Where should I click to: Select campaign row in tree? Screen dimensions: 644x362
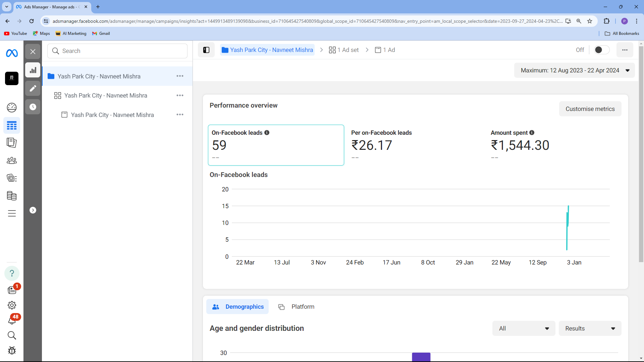(x=117, y=76)
